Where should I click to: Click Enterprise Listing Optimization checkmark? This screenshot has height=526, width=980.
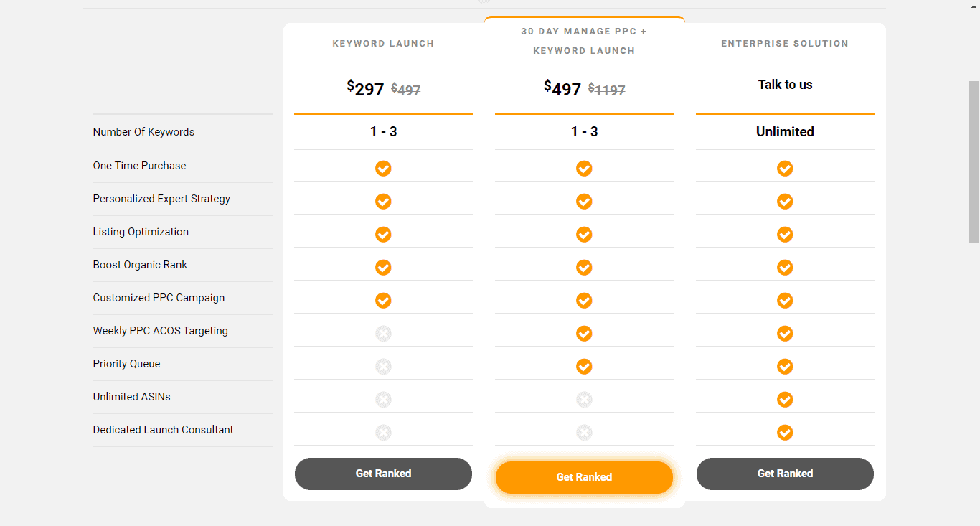[x=785, y=235]
